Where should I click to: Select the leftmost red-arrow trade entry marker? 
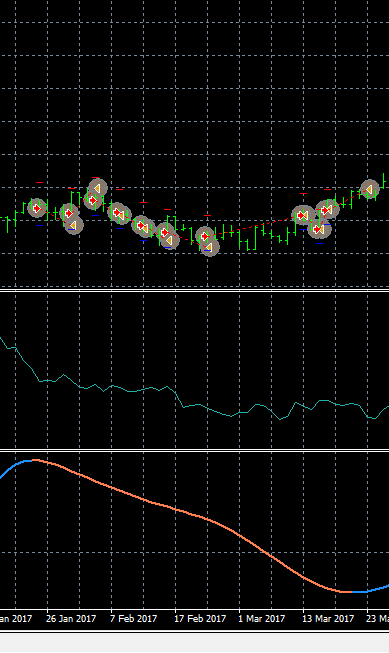(37, 207)
